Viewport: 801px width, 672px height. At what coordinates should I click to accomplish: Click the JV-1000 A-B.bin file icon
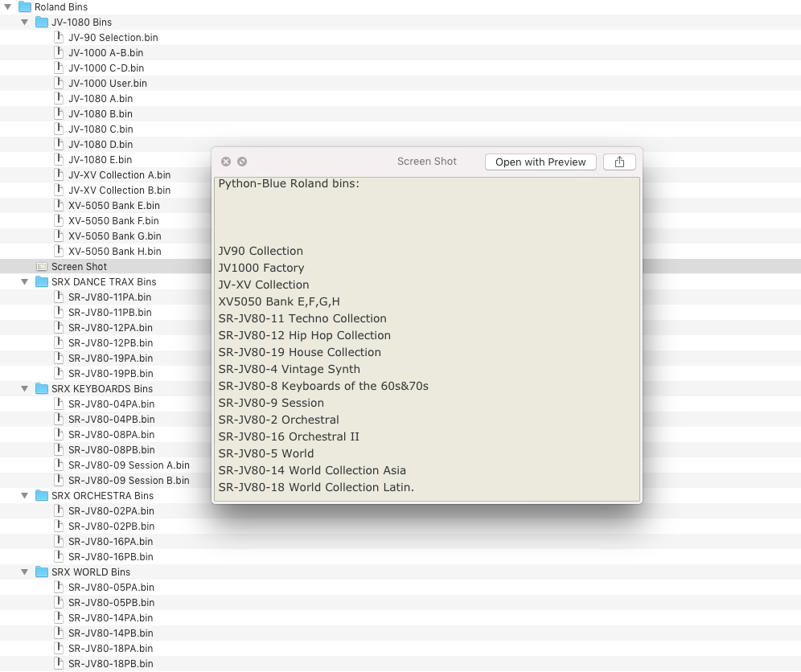[x=59, y=52]
